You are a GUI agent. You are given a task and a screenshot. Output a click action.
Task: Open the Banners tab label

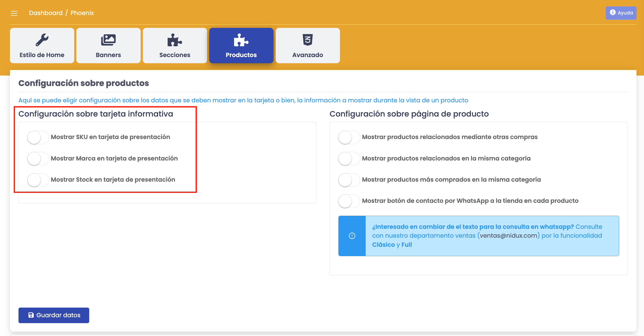coord(108,55)
